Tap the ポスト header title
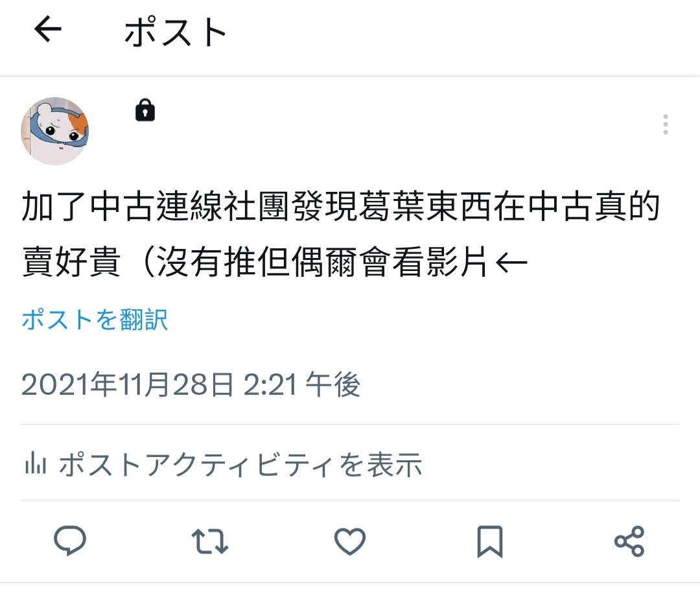 pyautogui.click(x=176, y=31)
